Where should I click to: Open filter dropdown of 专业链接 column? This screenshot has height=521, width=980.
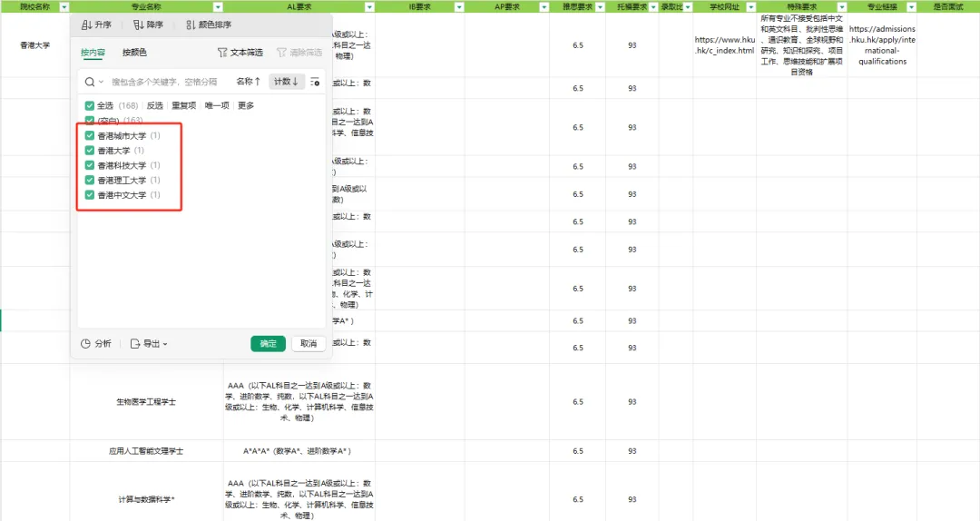[911, 7]
